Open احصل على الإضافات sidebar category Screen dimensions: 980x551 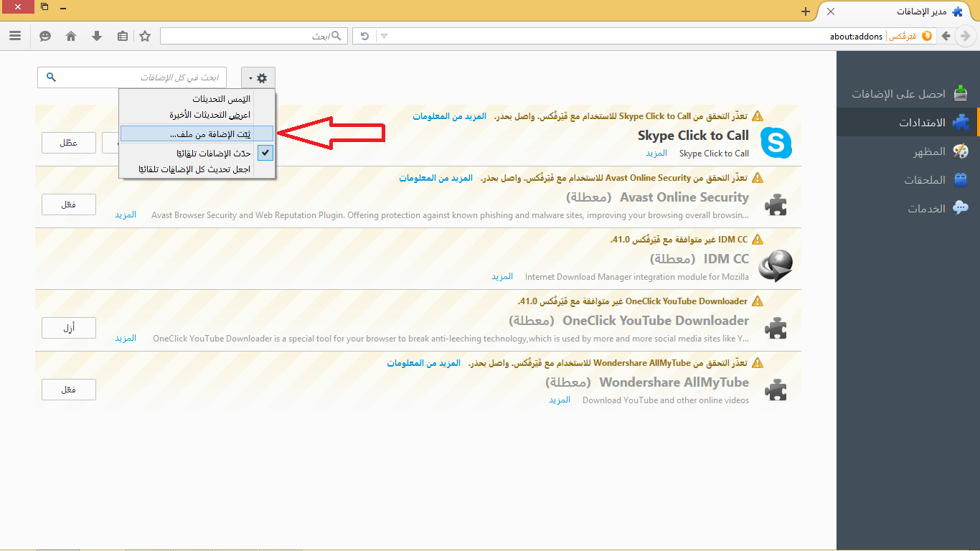coord(908,93)
